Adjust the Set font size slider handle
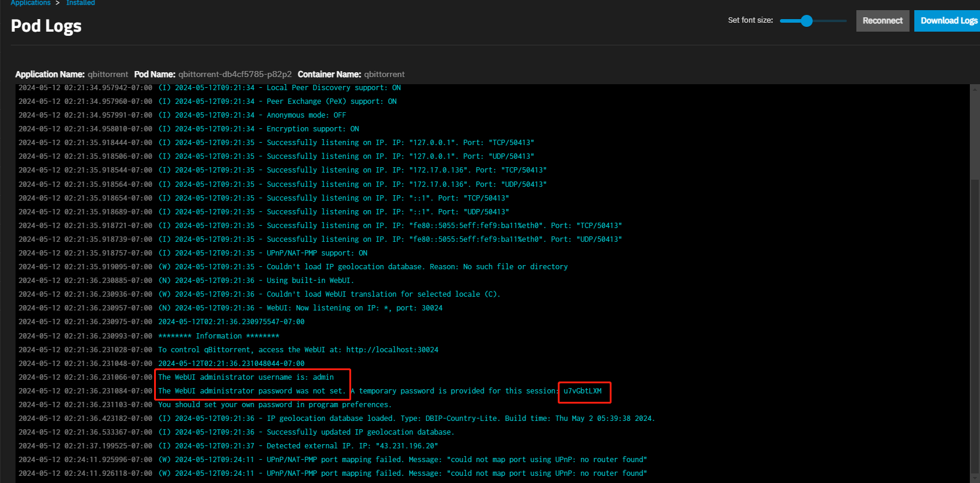 pyautogui.click(x=807, y=21)
